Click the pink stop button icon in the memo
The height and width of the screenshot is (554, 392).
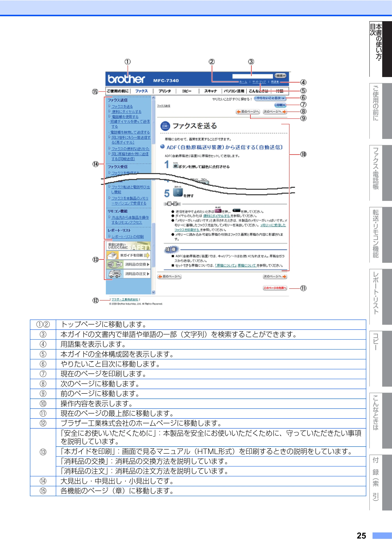pyautogui.click(x=218, y=210)
